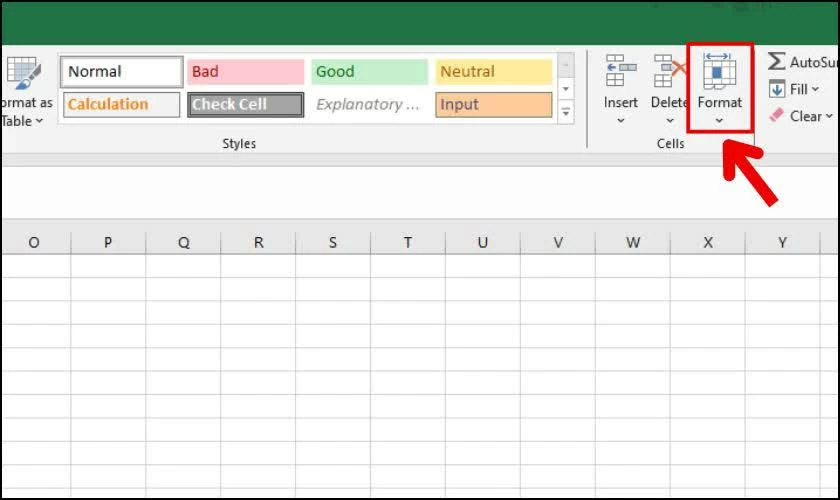Click the AutoSum sigma icon
Screen dimensions: 840x500
coord(776,62)
